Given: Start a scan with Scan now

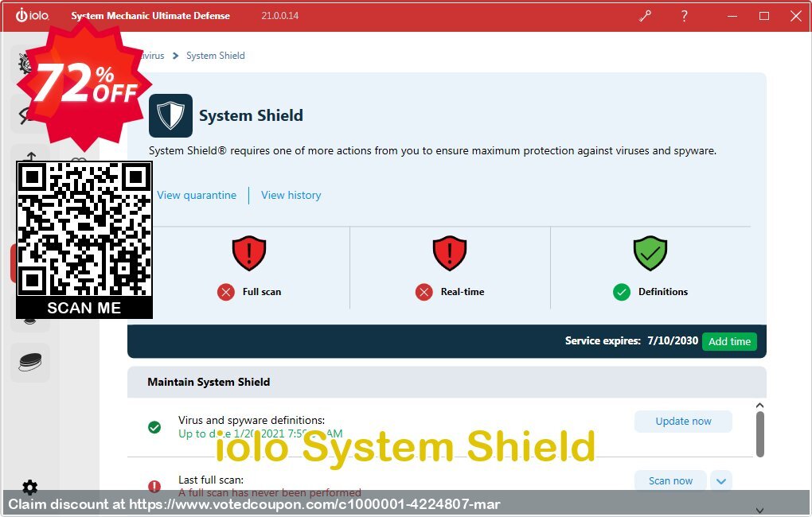Looking at the screenshot, I should (x=670, y=480).
